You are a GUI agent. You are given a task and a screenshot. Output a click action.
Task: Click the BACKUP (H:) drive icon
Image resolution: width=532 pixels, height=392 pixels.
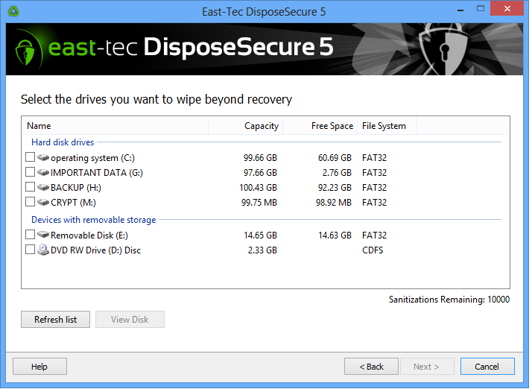43,188
